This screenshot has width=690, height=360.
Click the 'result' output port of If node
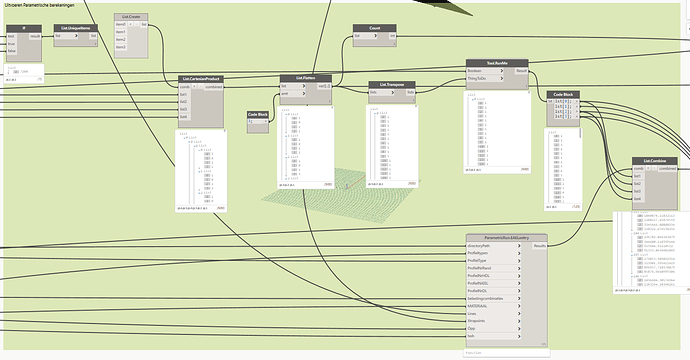pos(35,37)
